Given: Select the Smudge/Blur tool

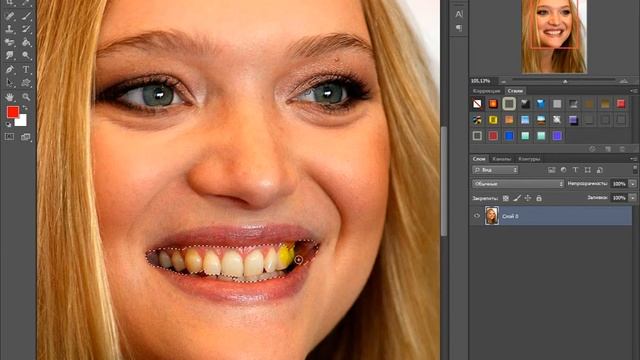Looking at the screenshot, I should (10, 55).
